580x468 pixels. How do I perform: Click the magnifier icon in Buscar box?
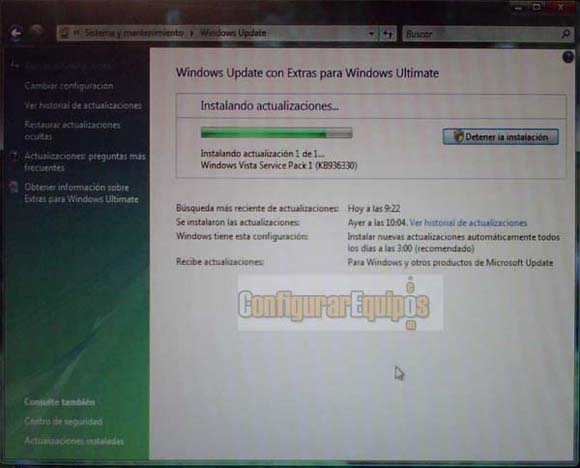click(566, 34)
